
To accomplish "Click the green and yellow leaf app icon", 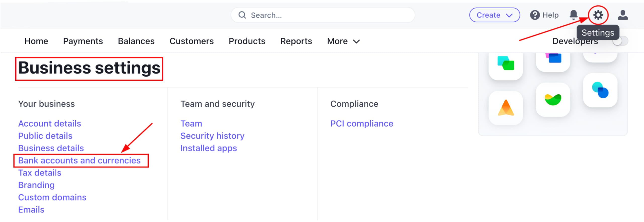I will 553,100.
